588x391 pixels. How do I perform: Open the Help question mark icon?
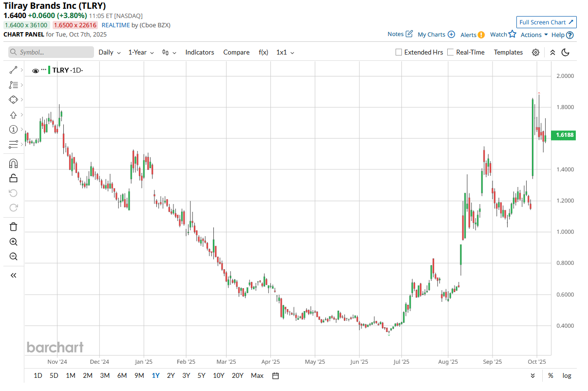(570, 35)
